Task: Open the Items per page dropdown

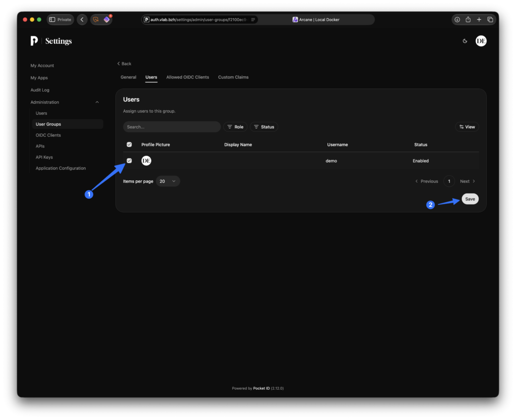Action: pos(168,181)
